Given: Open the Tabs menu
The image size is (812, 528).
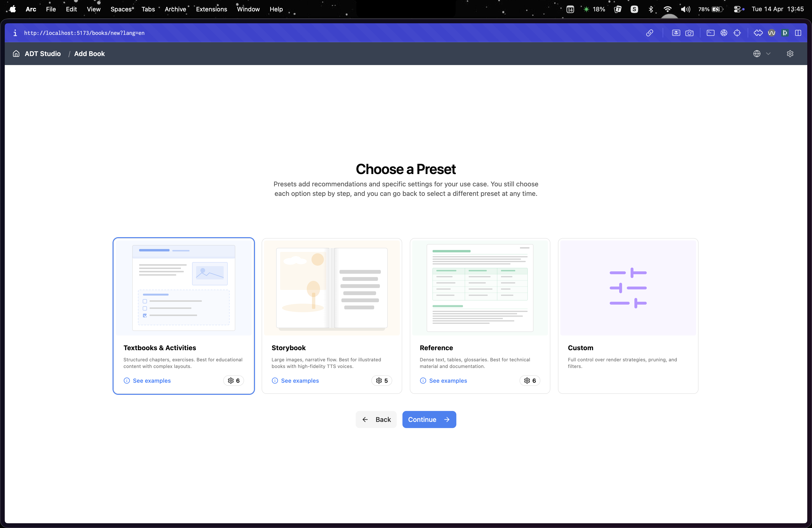Looking at the screenshot, I should (148, 9).
